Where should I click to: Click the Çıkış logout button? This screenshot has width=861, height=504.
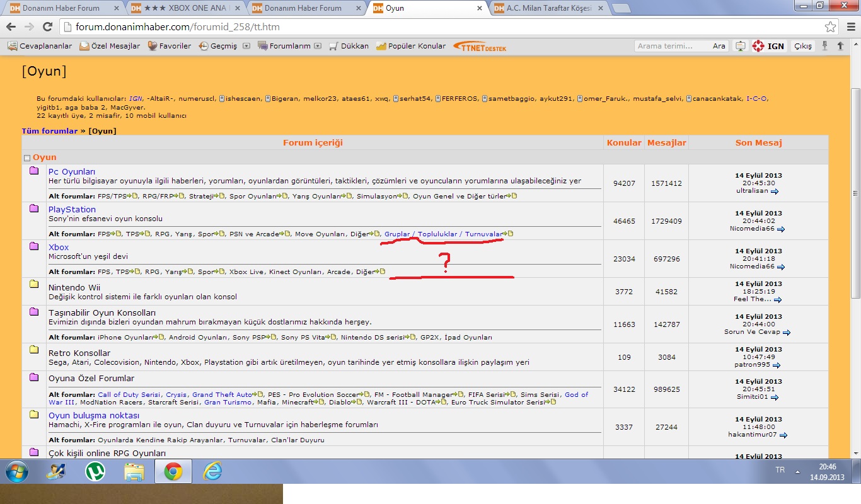803,46
